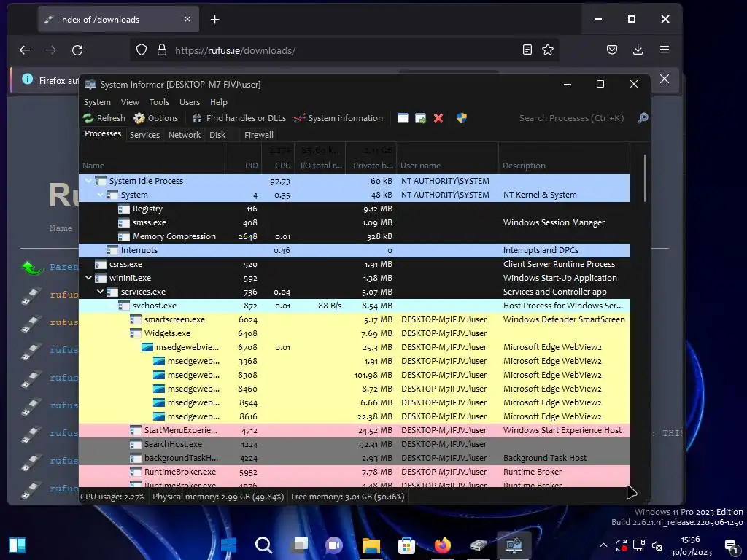This screenshot has width=747, height=560.
Task: Click the red X terminate icon in toolbar
Action: [x=438, y=118]
